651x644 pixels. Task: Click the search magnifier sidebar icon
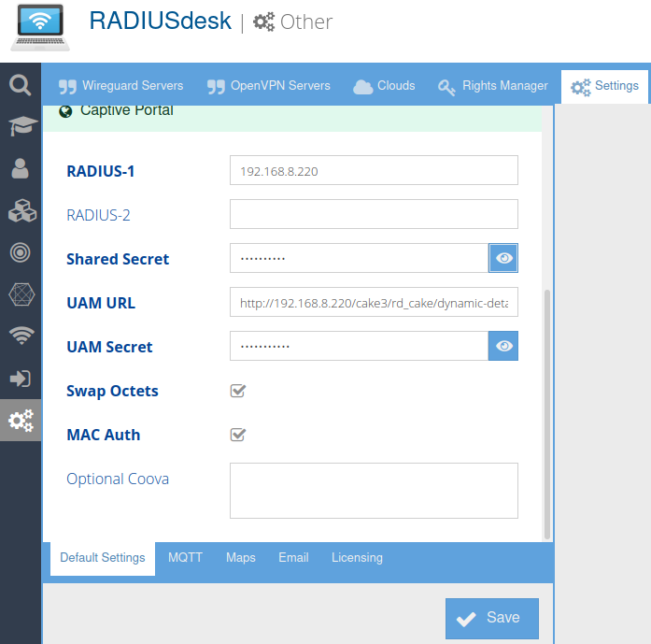coord(20,85)
